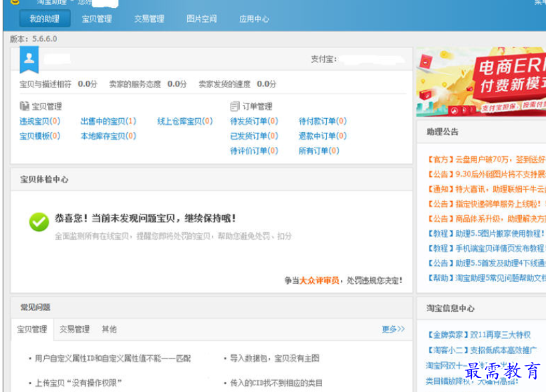
Task: Click the green checkmark status icon
Action: click(39, 222)
